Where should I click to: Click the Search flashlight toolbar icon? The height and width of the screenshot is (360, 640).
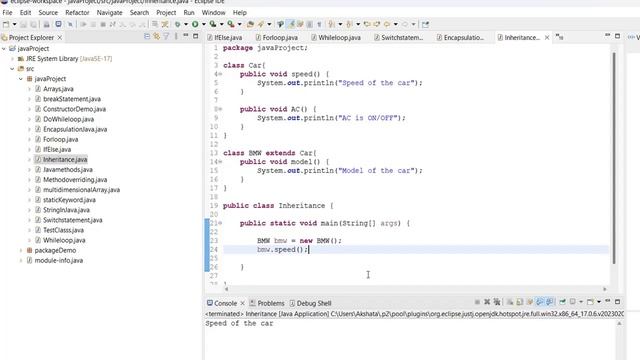click(260, 24)
